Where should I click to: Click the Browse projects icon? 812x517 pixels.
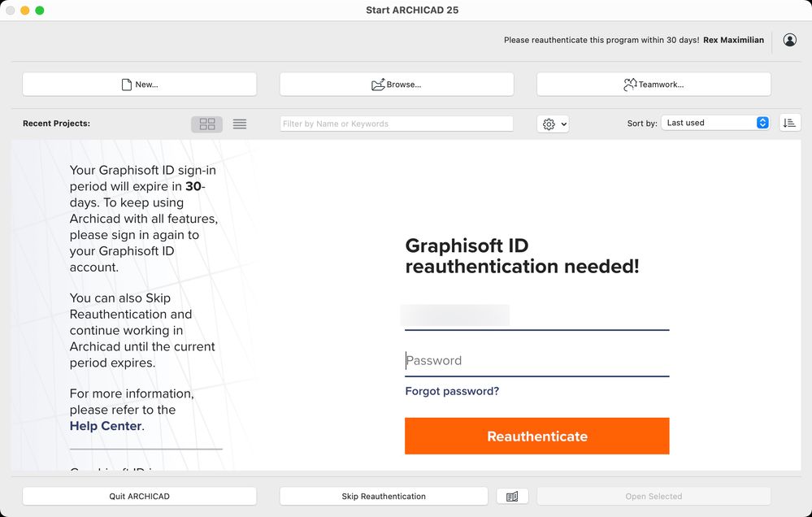[x=378, y=84]
